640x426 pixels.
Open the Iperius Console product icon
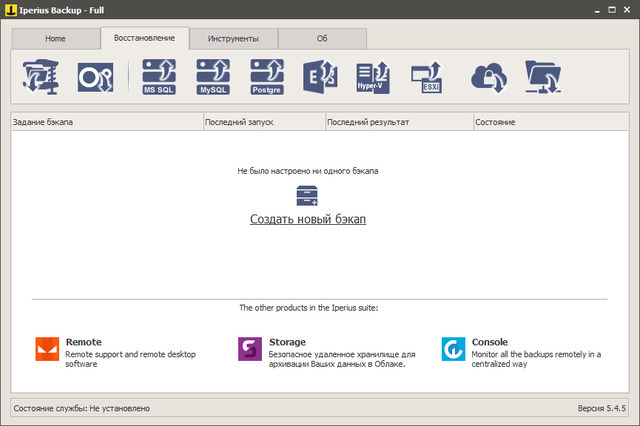click(x=453, y=349)
